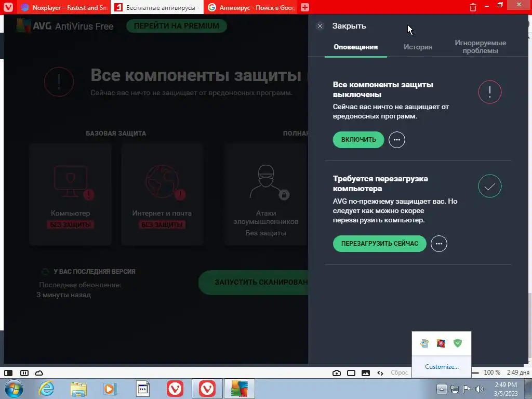Click the 100 % zoom value
Image resolution: width=532 pixels, height=399 pixels.
click(492, 373)
